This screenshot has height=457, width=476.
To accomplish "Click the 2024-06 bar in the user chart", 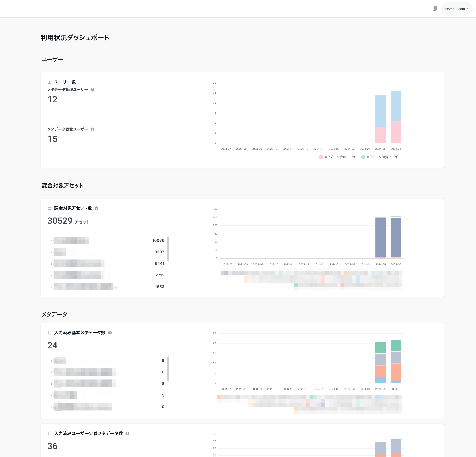I will [x=396, y=117].
